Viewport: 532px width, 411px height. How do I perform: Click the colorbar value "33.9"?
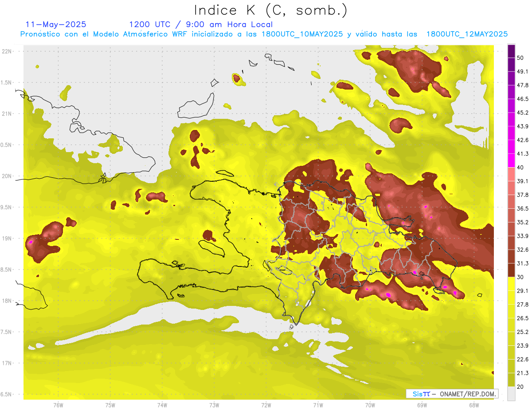point(523,236)
